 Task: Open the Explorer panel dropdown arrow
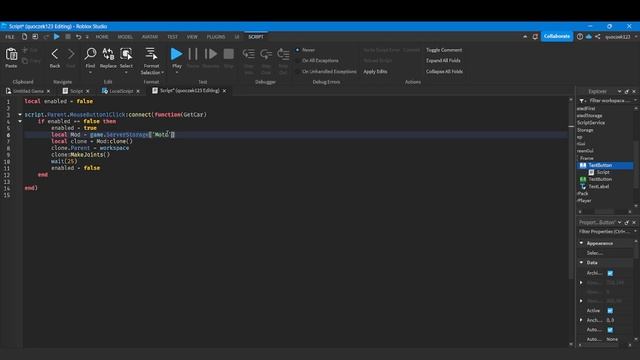click(x=619, y=91)
